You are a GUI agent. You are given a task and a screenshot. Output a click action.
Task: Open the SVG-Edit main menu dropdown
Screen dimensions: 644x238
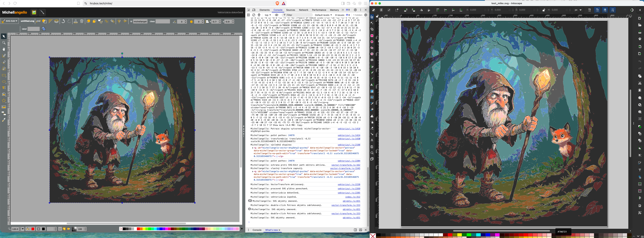pyautogui.click(x=9, y=21)
